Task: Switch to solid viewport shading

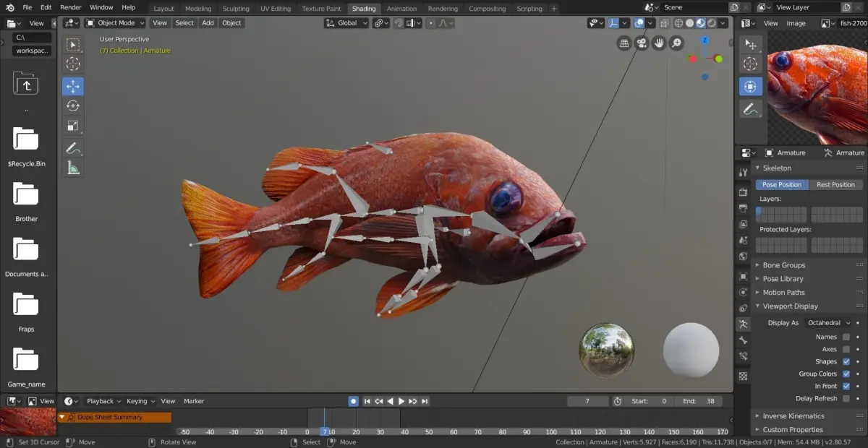Action: tap(690, 23)
